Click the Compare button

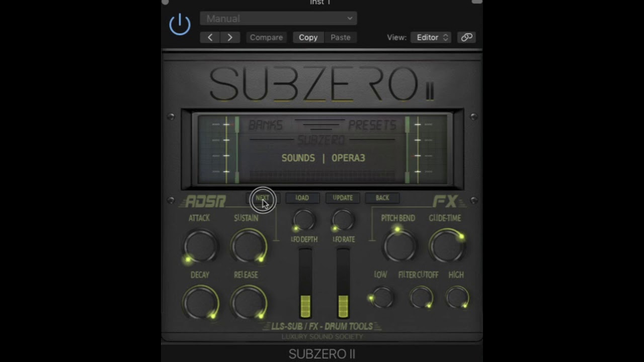266,37
